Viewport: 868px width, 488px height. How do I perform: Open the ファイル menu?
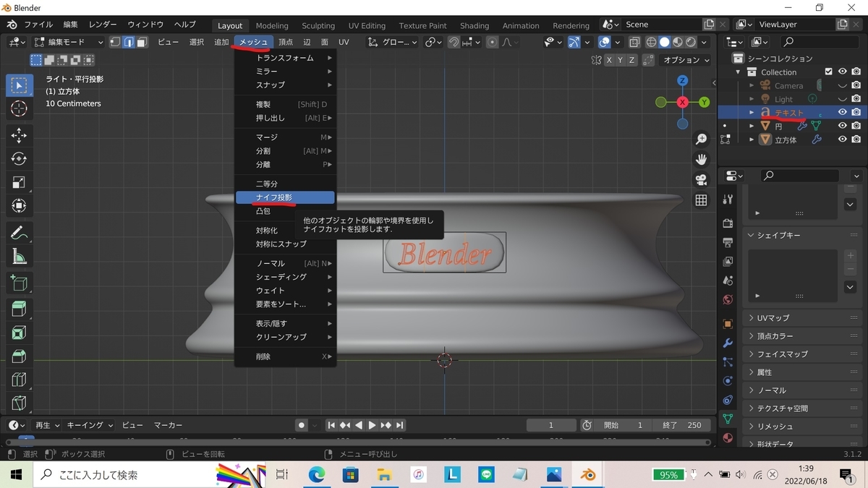coord(38,25)
